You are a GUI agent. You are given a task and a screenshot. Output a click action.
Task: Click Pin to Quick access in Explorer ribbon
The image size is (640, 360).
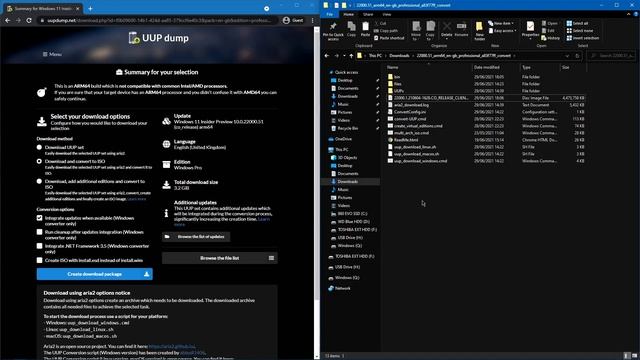[333, 31]
